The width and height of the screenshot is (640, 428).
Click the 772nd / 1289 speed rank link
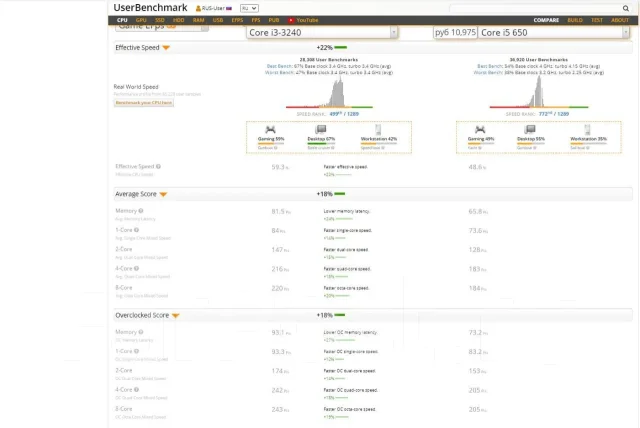coord(553,114)
